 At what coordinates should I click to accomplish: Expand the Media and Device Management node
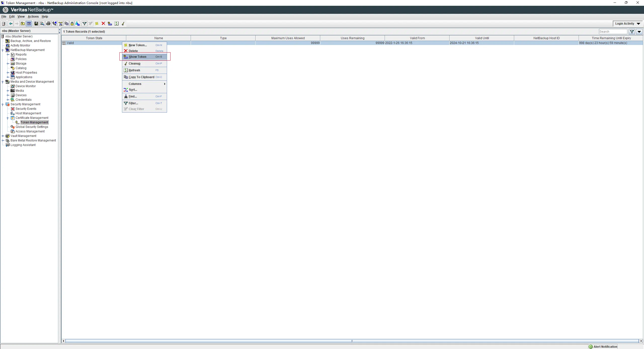tap(3, 81)
